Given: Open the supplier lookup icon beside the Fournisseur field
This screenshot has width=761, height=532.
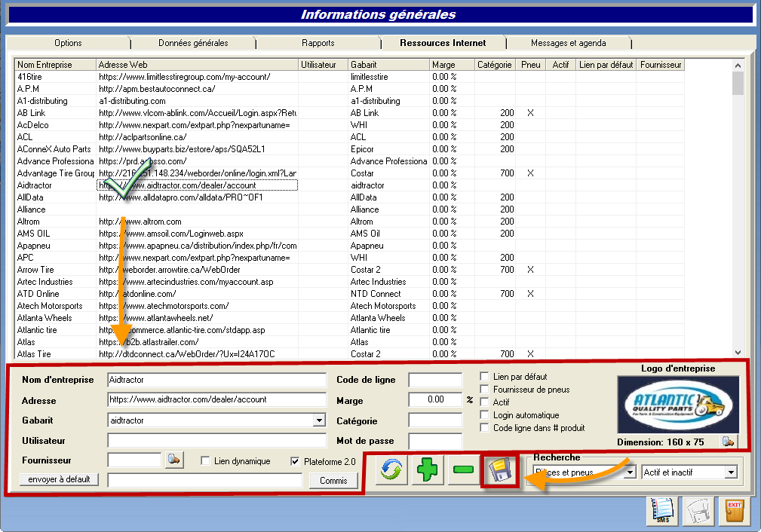Looking at the screenshot, I should click(x=174, y=459).
